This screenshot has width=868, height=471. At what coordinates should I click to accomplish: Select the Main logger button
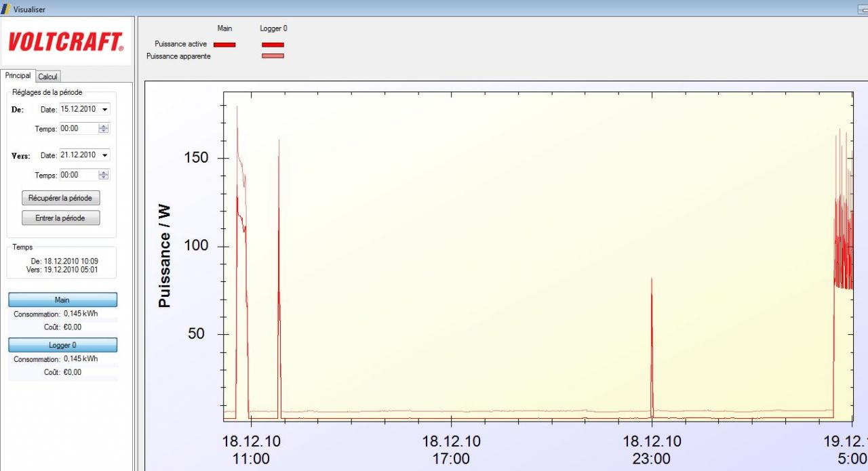click(62, 300)
